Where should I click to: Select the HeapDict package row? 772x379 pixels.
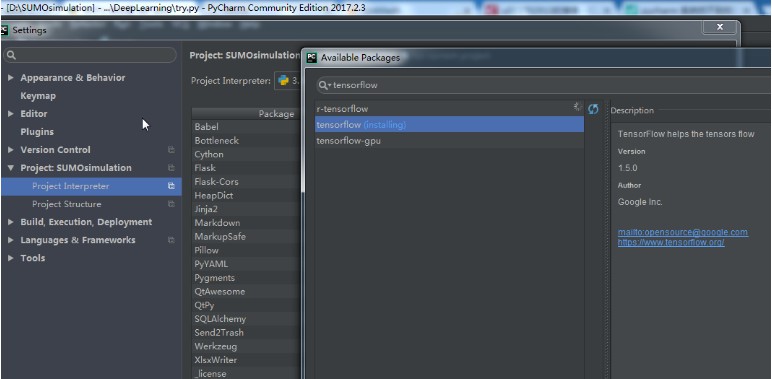tap(247, 195)
